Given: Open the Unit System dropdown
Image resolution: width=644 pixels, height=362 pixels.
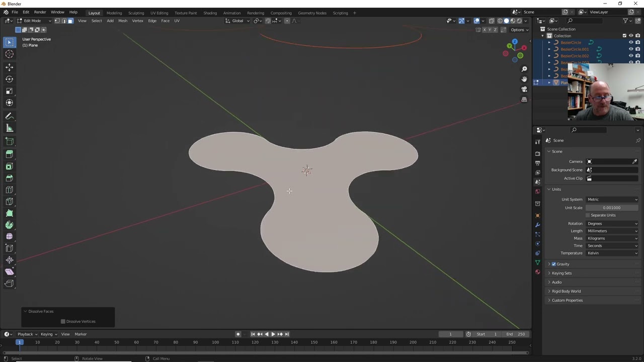Looking at the screenshot, I should (x=612, y=200).
